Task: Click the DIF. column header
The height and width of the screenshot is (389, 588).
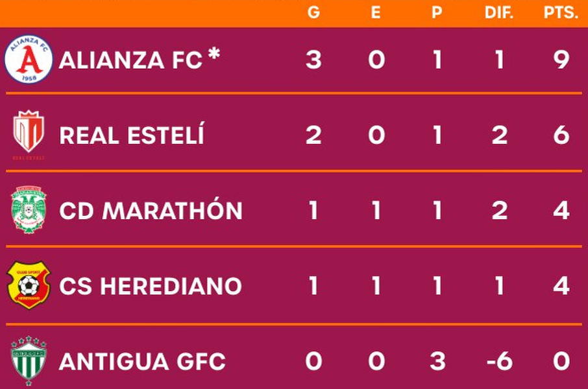Action: pyautogui.click(x=498, y=12)
